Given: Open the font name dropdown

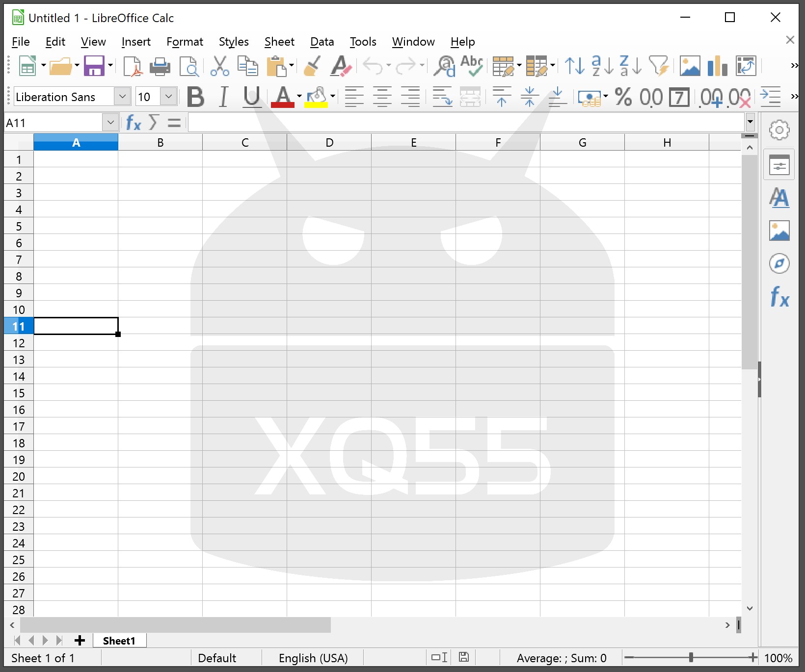Looking at the screenshot, I should pyautogui.click(x=122, y=97).
